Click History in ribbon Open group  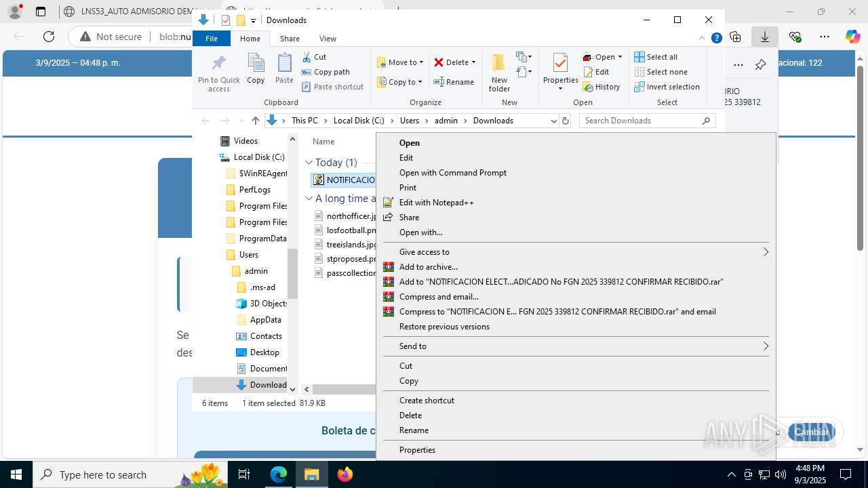[x=601, y=87]
